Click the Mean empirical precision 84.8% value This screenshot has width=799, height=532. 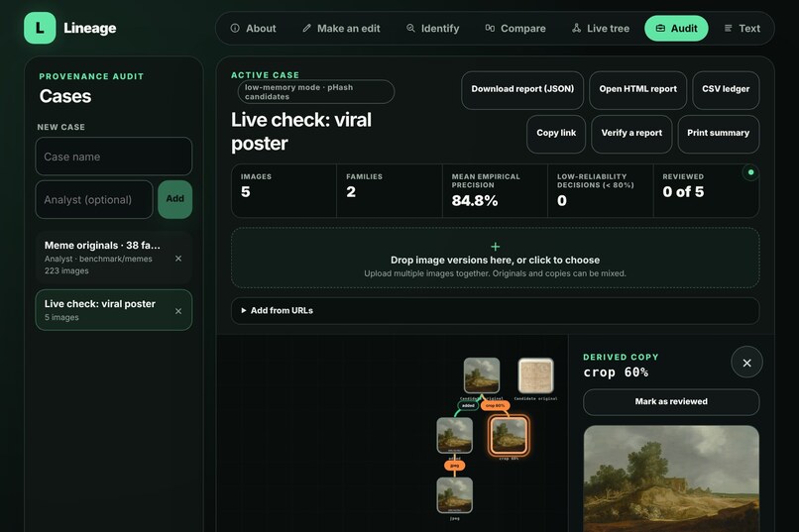click(475, 200)
